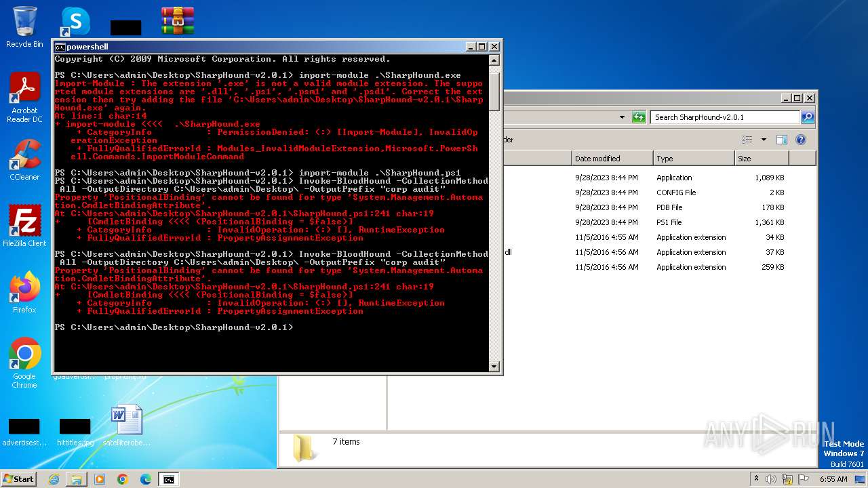Viewport: 868px width, 488px height.
Task: Click the PowerShell scrollbar up arrow
Action: 494,60
